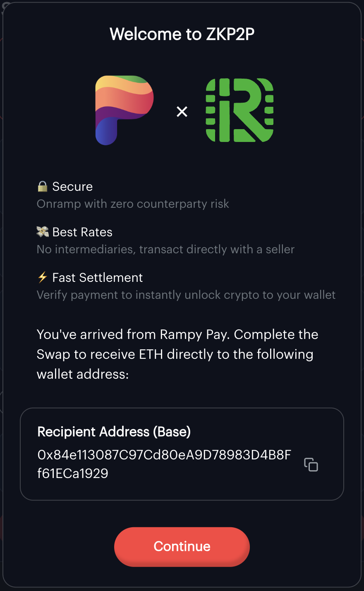Click the no intermediaries description text

(165, 249)
